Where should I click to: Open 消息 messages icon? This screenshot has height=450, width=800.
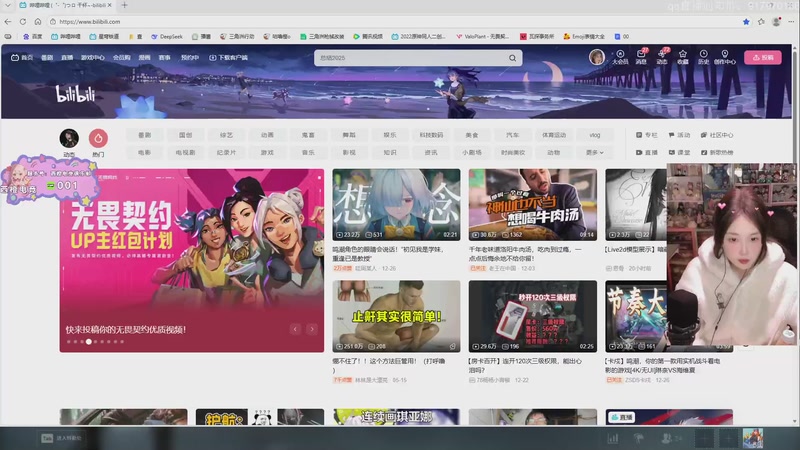pos(641,57)
